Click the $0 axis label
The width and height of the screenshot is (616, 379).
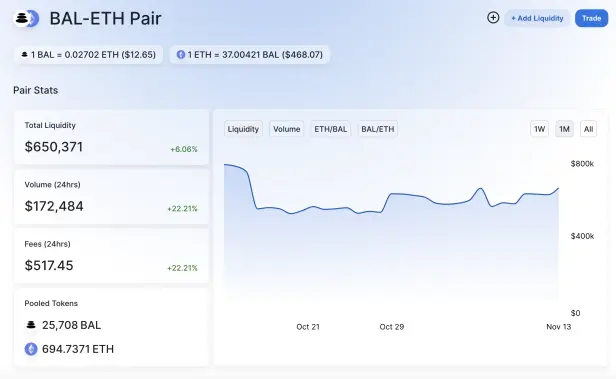575,313
